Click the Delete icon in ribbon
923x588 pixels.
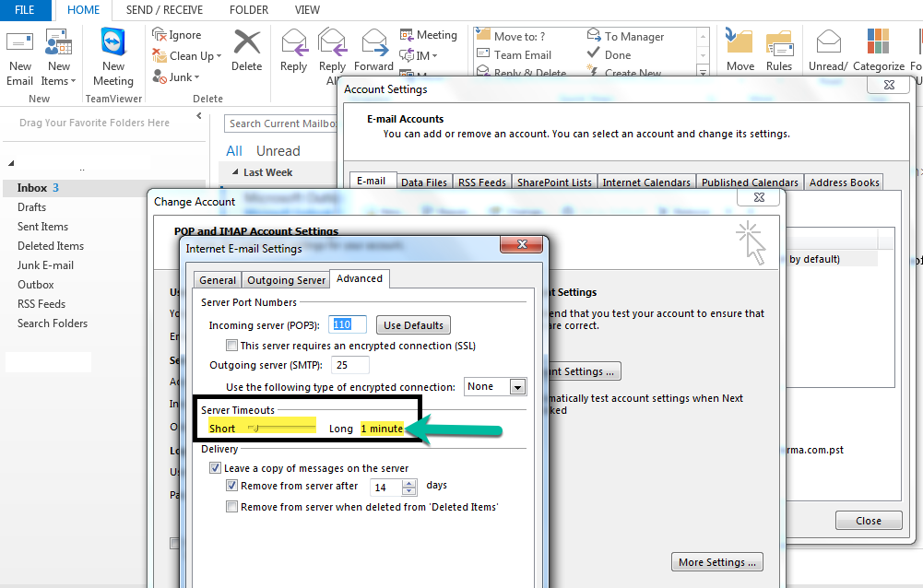[x=246, y=44]
